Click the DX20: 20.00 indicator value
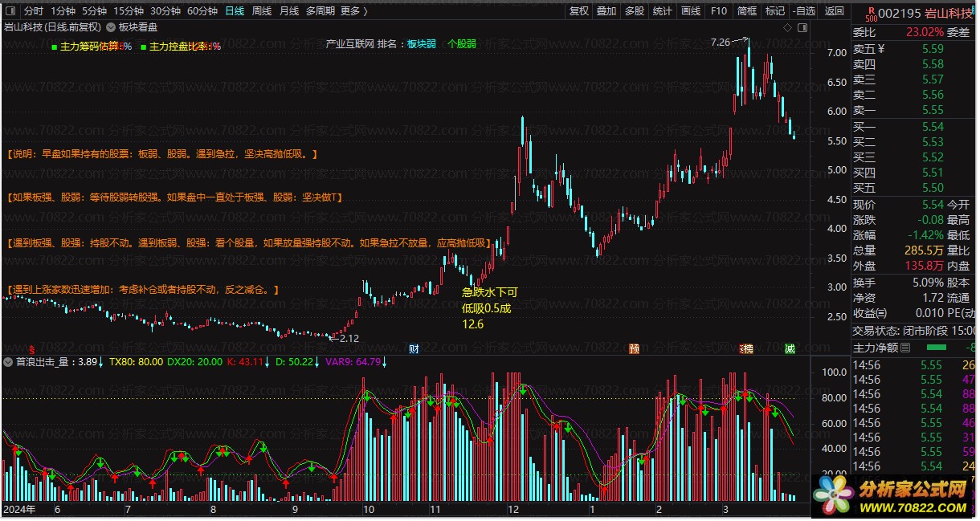980x521 pixels. click(x=194, y=362)
